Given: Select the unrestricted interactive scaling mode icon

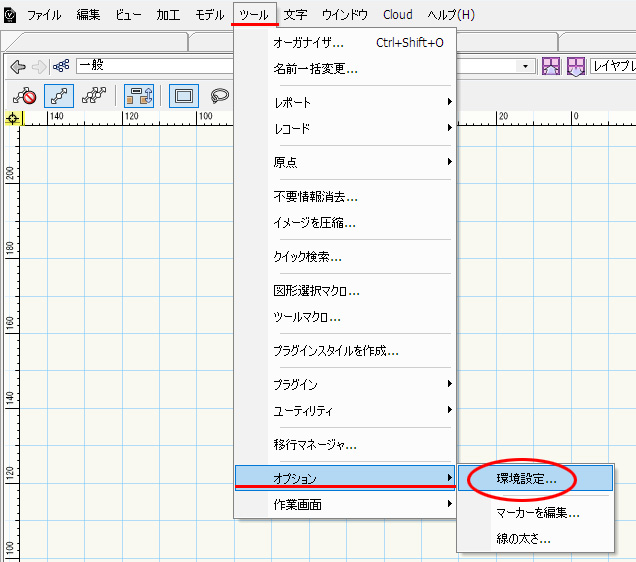Looking at the screenshot, I should tap(94, 97).
